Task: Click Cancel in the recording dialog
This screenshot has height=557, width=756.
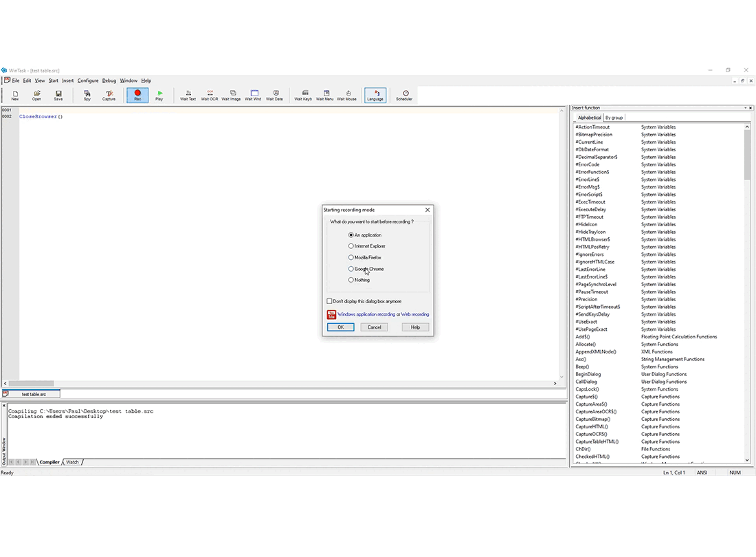Action: point(374,327)
